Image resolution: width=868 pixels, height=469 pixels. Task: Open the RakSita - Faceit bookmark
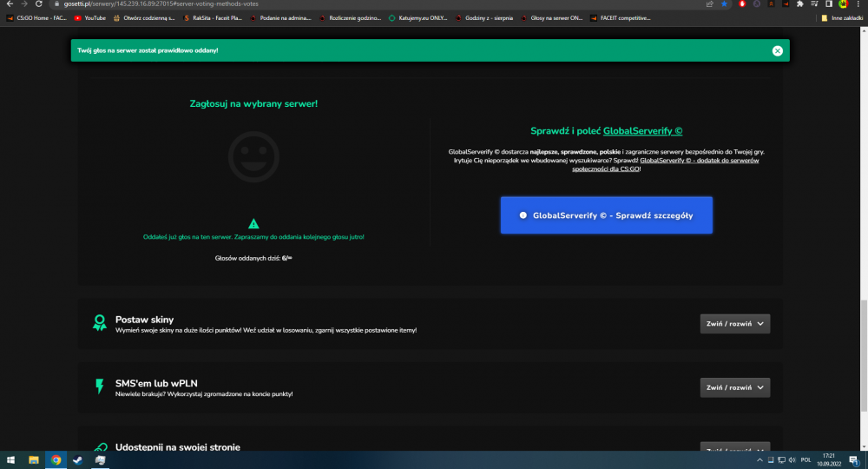click(213, 18)
